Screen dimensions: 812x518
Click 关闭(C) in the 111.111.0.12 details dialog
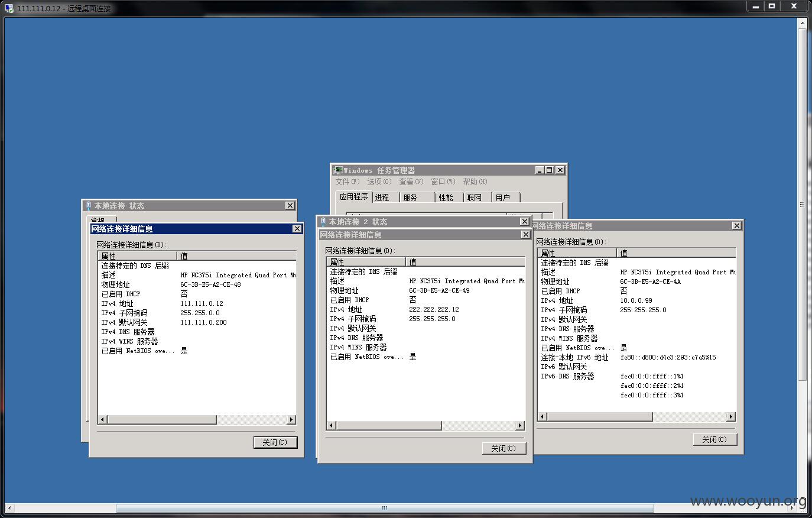pos(275,442)
